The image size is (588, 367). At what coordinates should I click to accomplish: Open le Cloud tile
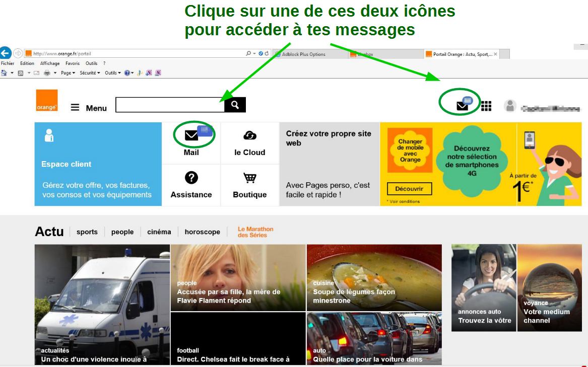pos(250,143)
